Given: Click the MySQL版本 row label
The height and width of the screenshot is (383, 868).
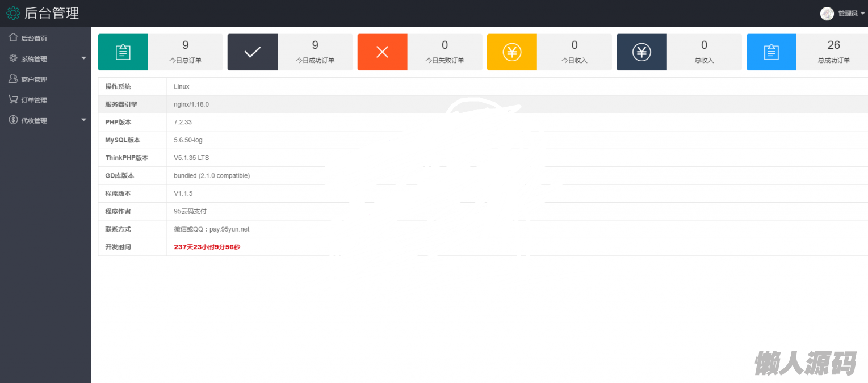Looking at the screenshot, I should pyautogui.click(x=123, y=140).
